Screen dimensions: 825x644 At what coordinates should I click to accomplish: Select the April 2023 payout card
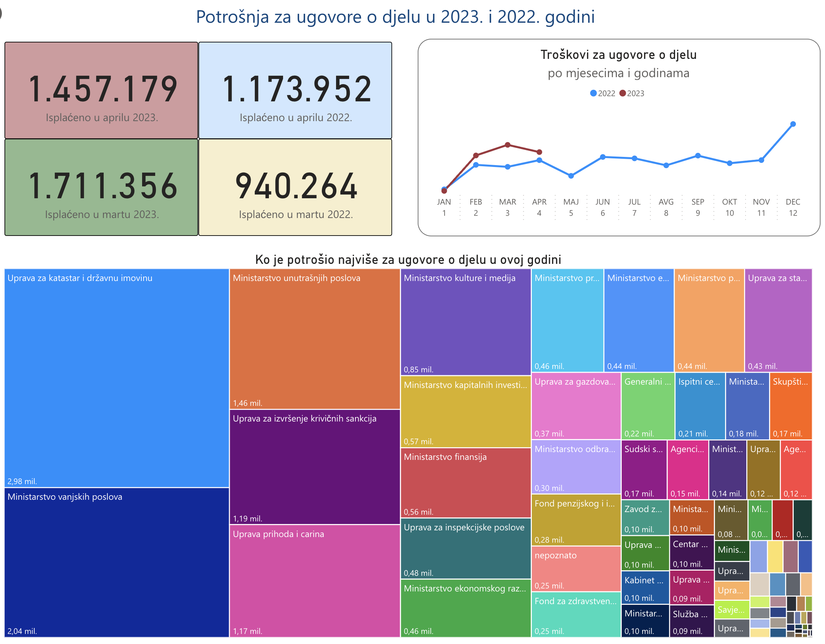[101, 90]
